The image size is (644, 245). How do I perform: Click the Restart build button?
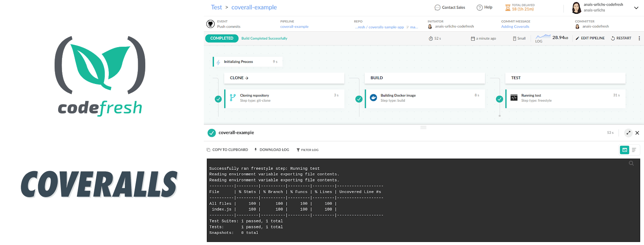coord(621,38)
